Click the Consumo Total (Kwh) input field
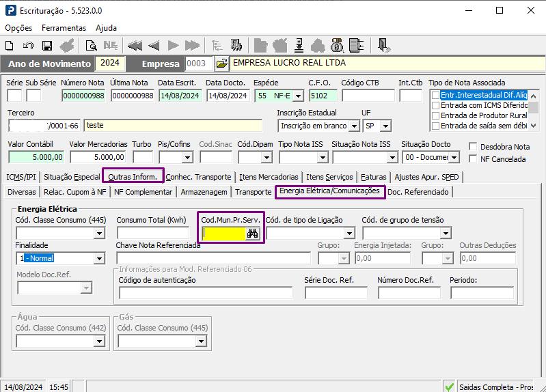Screen dimensions: 546x392 152,234
